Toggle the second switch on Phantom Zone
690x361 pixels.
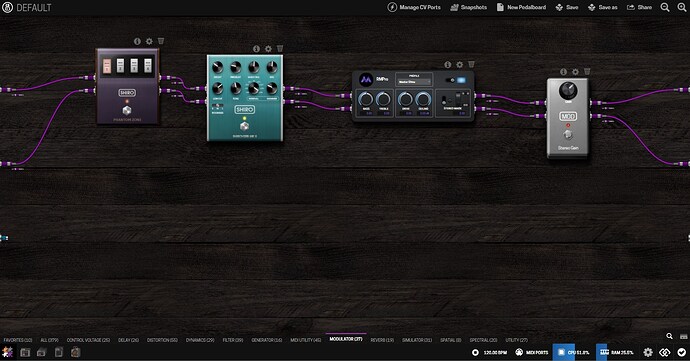pos(120,66)
